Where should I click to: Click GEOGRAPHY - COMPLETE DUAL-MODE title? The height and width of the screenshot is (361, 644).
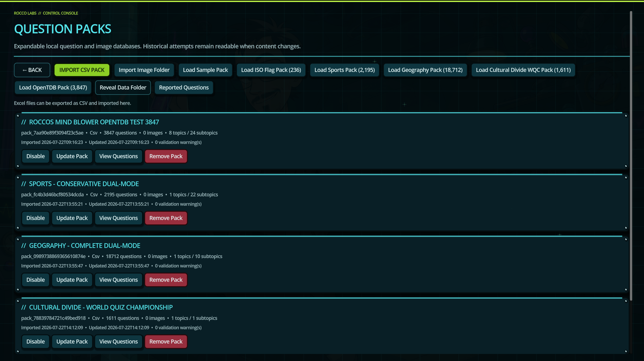[84, 246]
